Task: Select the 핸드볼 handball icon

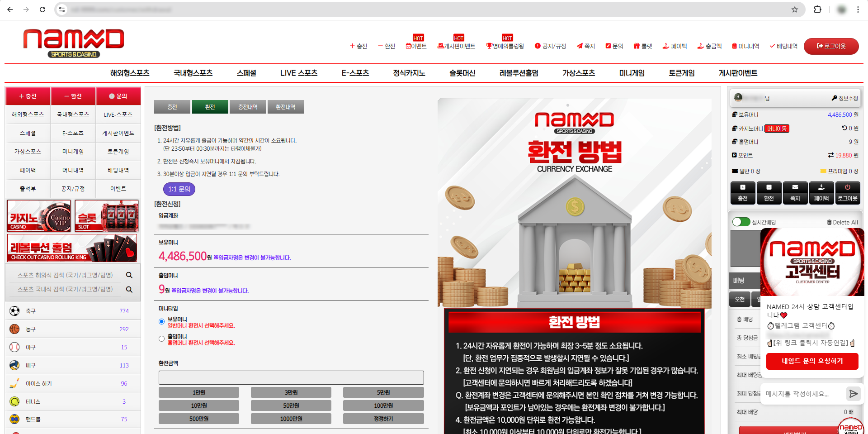Action: [x=14, y=419]
